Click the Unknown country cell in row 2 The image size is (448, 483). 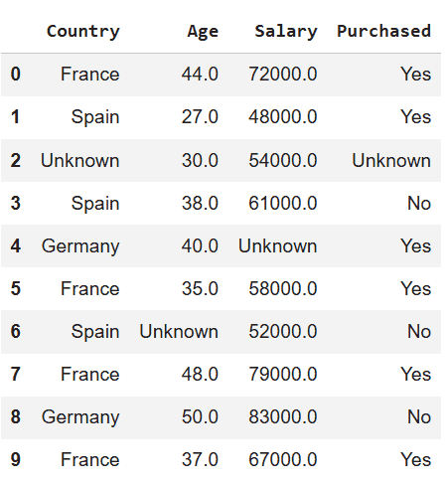pos(79,161)
